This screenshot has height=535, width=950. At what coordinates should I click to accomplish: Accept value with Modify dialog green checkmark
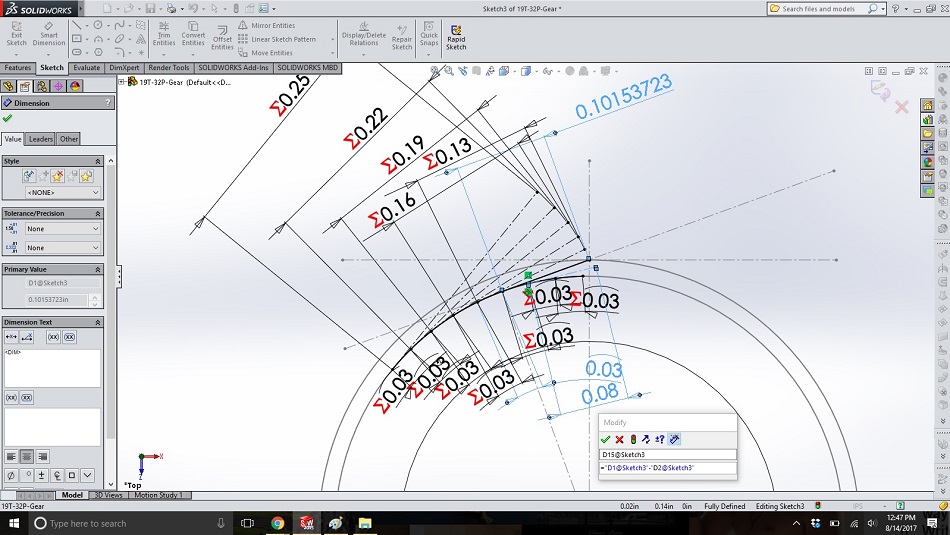pos(606,439)
